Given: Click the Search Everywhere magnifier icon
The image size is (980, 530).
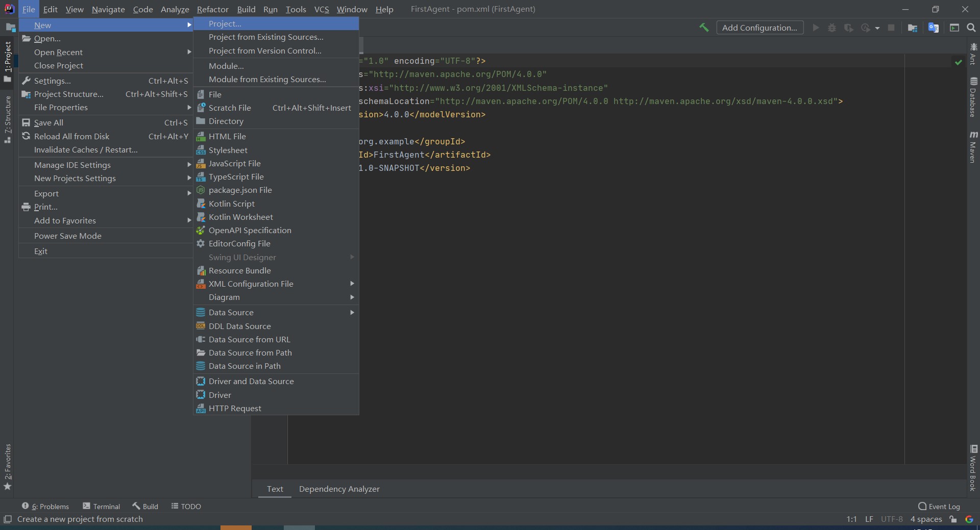Looking at the screenshot, I should 971,28.
